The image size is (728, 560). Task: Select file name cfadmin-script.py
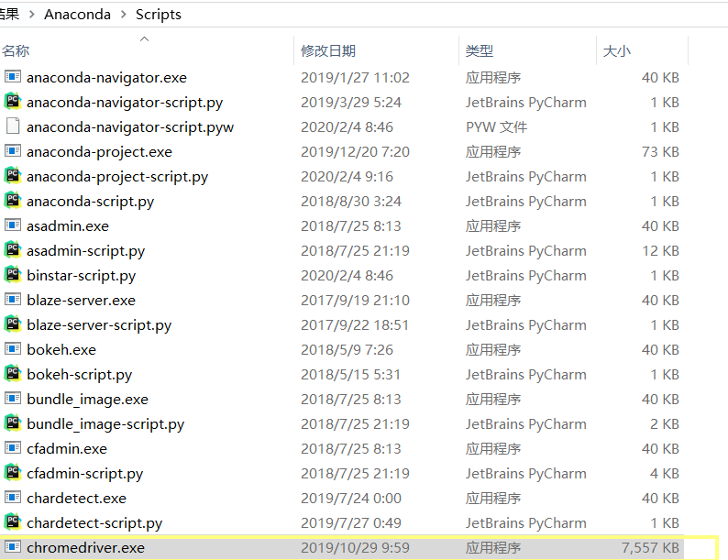coord(85,474)
